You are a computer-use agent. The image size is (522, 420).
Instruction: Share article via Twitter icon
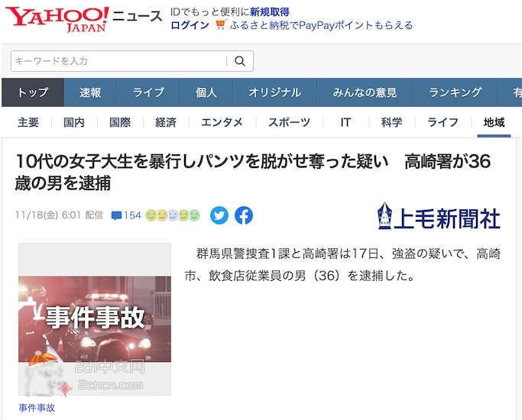pyautogui.click(x=219, y=215)
